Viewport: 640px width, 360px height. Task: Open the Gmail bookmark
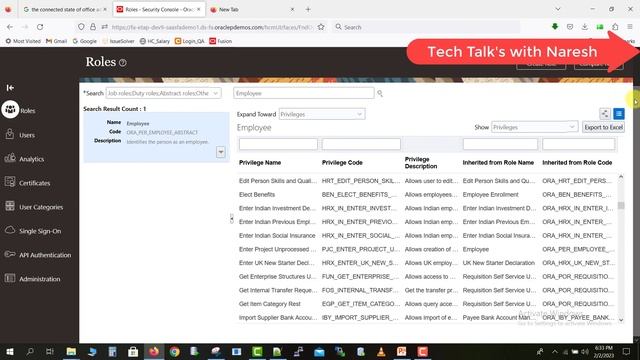(x=56, y=41)
